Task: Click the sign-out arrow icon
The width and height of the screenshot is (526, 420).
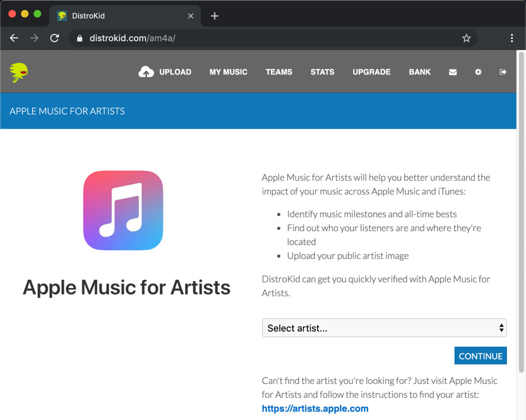Action: [503, 72]
